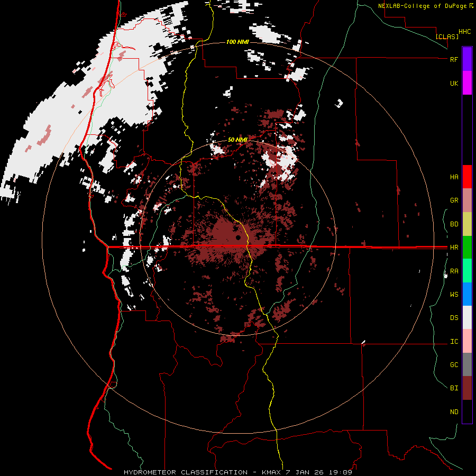Click the ND legend label
Screen dimensions: 476x476
click(x=454, y=412)
